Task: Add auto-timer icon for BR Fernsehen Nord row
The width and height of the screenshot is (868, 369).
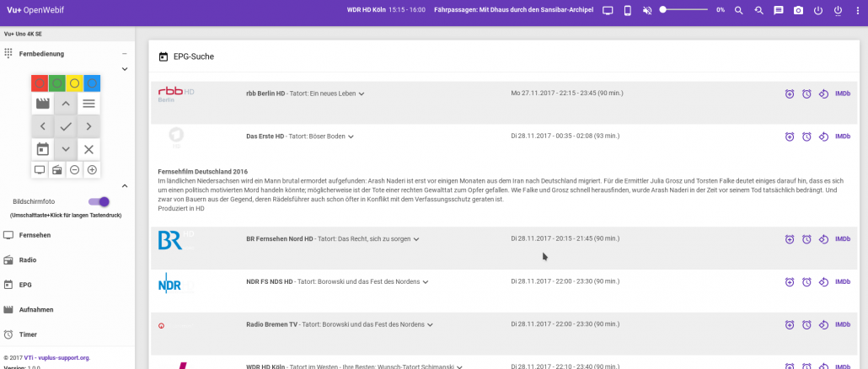Action: (823, 239)
